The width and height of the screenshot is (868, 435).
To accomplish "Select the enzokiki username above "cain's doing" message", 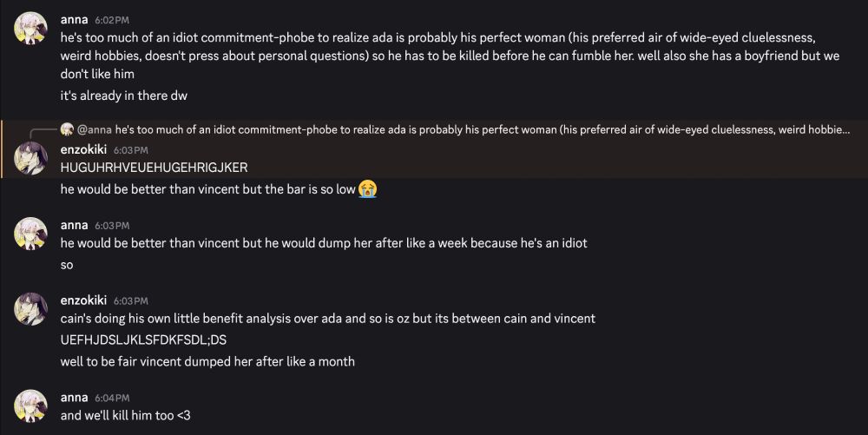I will [83, 300].
